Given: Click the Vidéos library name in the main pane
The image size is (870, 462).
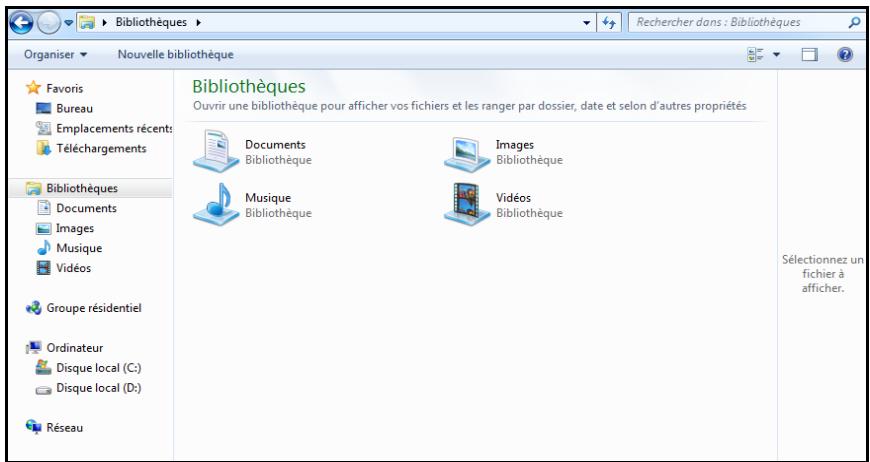Looking at the screenshot, I should click(513, 198).
